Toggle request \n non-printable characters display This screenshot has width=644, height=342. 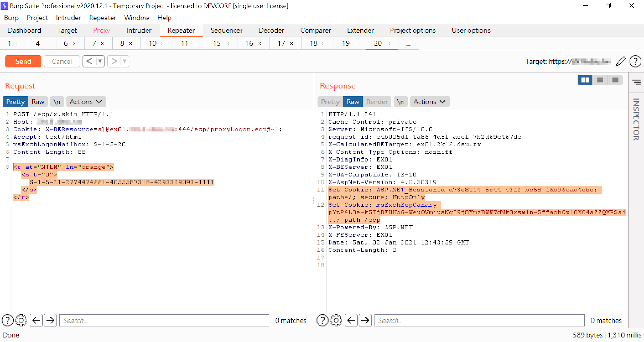point(57,102)
